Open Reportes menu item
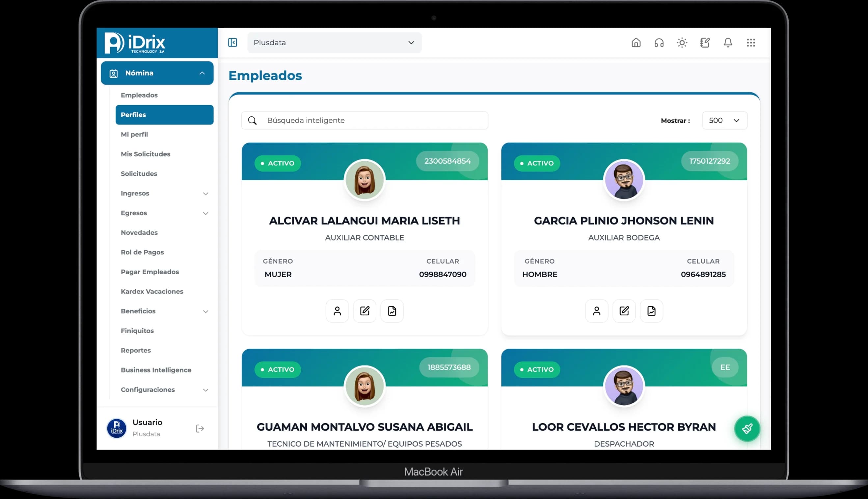868x499 pixels. [x=136, y=350]
